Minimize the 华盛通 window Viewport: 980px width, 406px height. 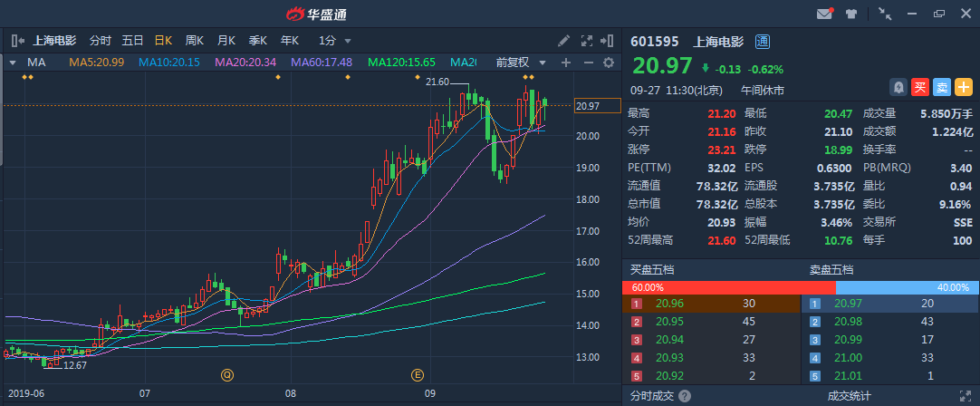(x=912, y=13)
